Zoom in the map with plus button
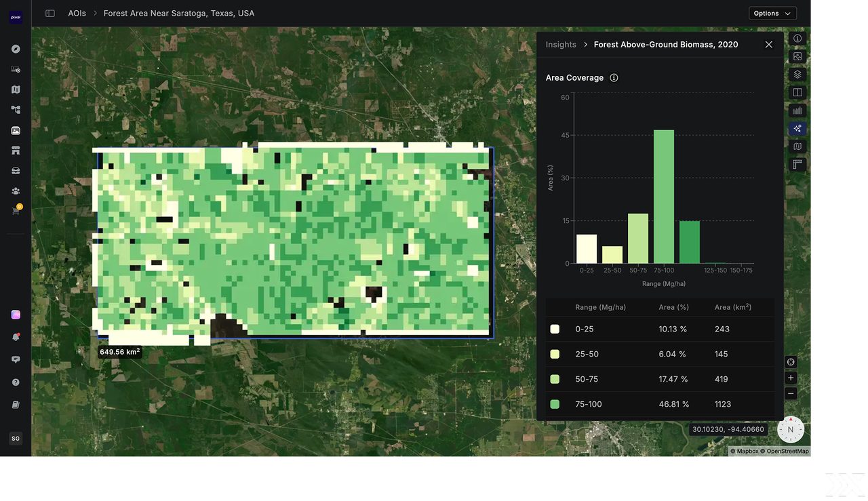 (791, 378)
